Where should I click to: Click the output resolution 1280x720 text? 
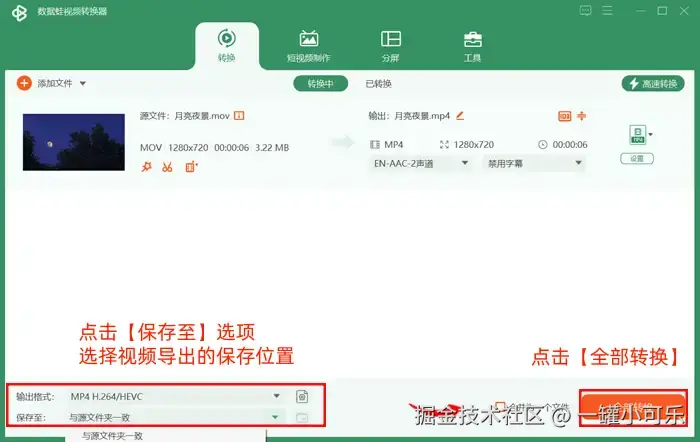[474, 145]
